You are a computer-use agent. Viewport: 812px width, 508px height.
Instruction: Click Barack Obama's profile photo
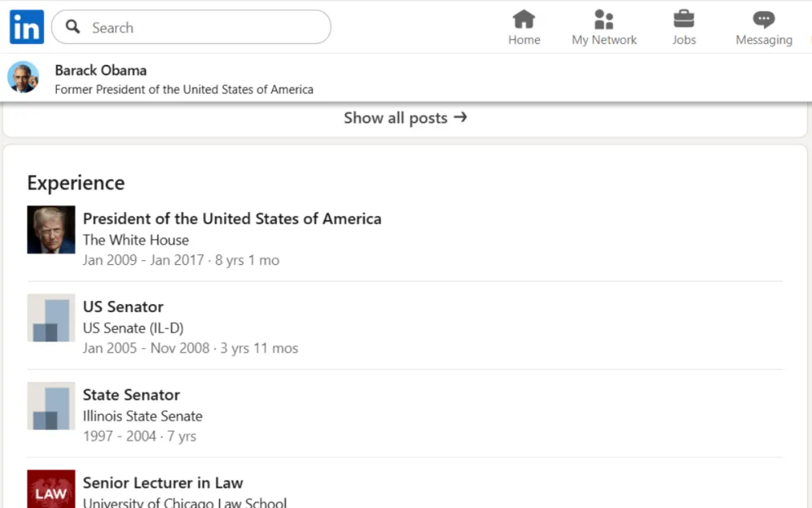pos(23,79)
